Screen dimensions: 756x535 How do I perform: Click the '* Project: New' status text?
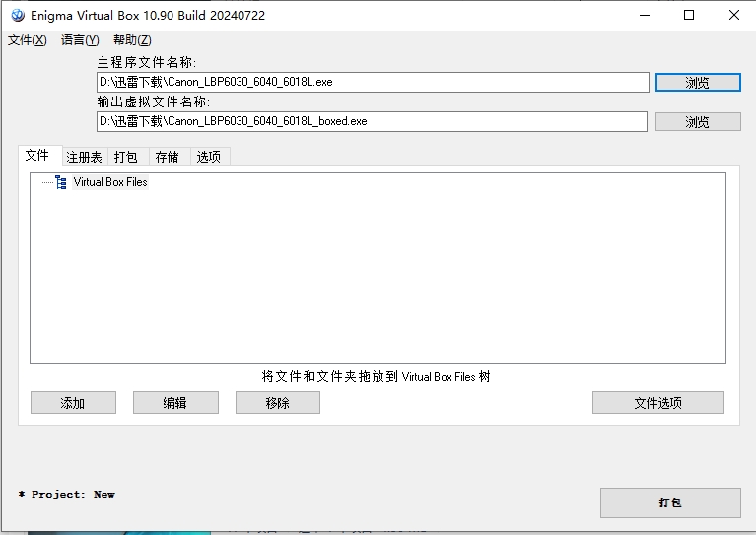tap(67, 494)
